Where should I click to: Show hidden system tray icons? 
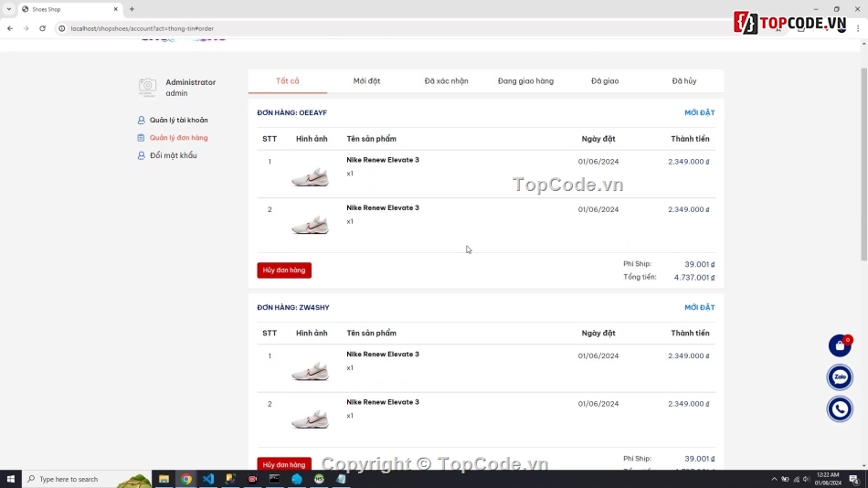click(x=774, y=479)
